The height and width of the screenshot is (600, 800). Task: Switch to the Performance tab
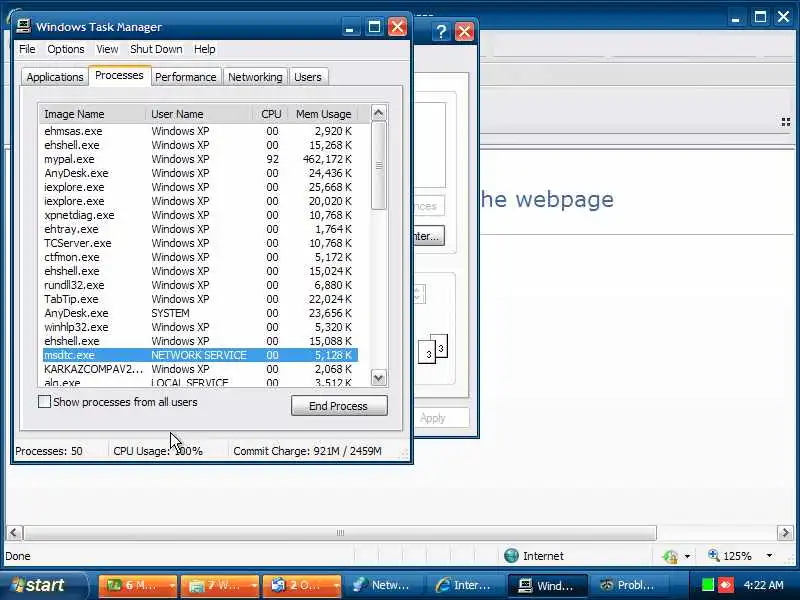click(186, 77)
